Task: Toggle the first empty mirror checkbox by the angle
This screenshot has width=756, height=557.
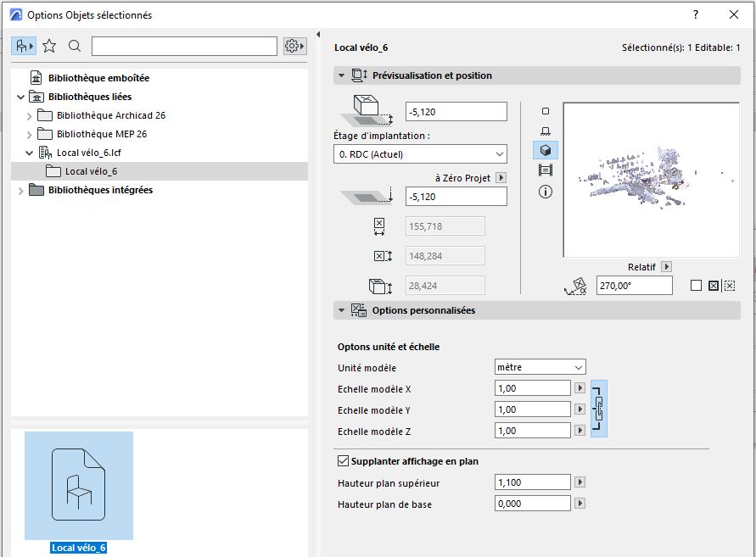Action: [x=696, y=286]
